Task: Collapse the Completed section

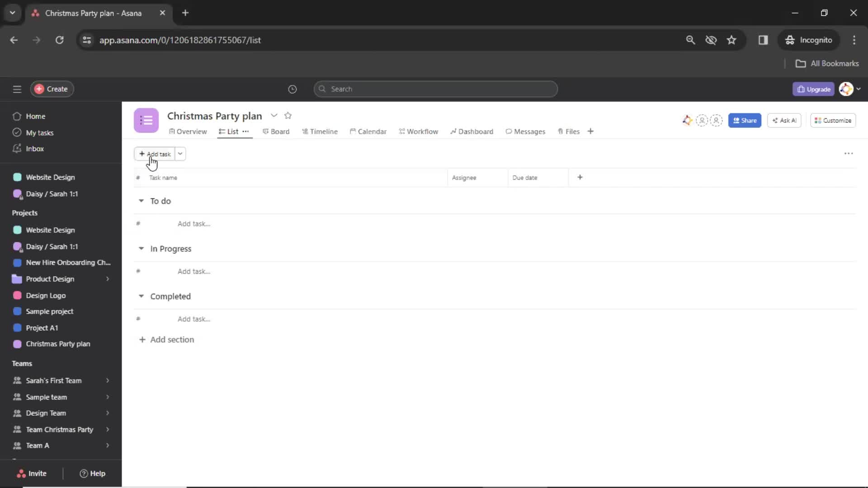Action: (x=142, y=296)
